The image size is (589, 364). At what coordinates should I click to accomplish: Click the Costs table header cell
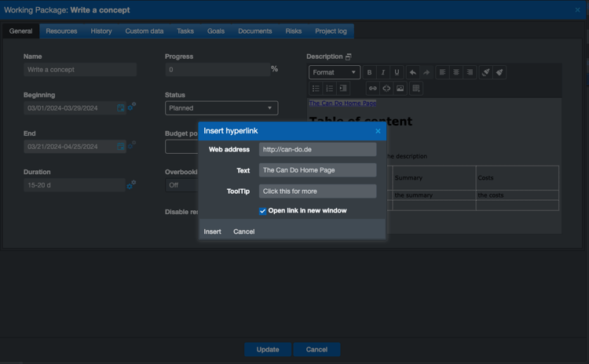[518, 178]
